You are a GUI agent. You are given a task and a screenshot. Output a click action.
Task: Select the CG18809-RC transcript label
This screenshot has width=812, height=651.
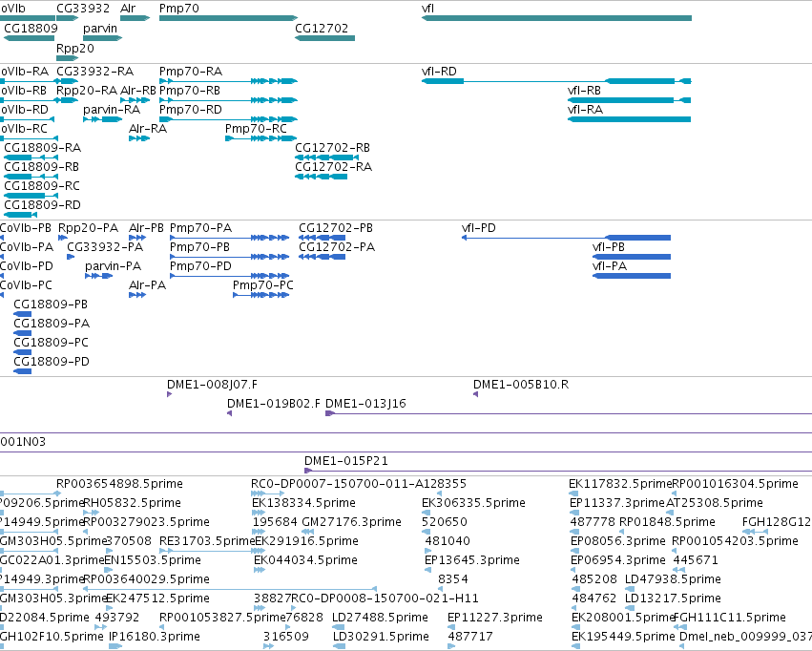(42, 186)
